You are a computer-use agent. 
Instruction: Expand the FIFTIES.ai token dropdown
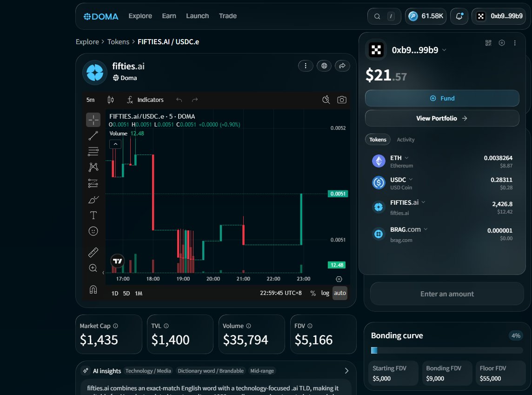[423, 202]
